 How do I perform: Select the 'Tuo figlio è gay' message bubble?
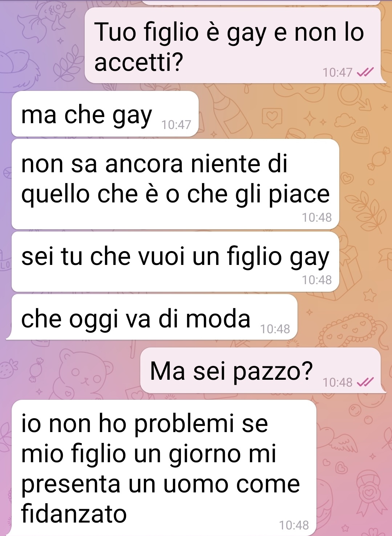tap(233, 45)
